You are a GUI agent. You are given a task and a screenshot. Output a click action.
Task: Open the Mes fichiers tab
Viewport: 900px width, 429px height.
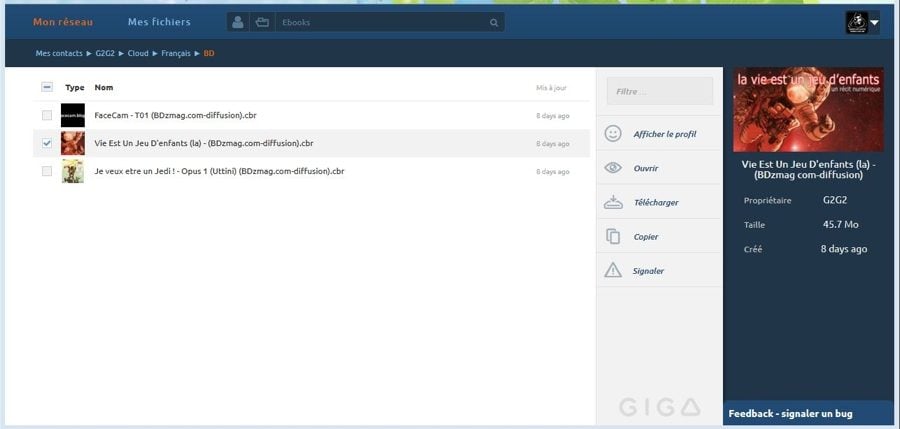tap(159, 22)
